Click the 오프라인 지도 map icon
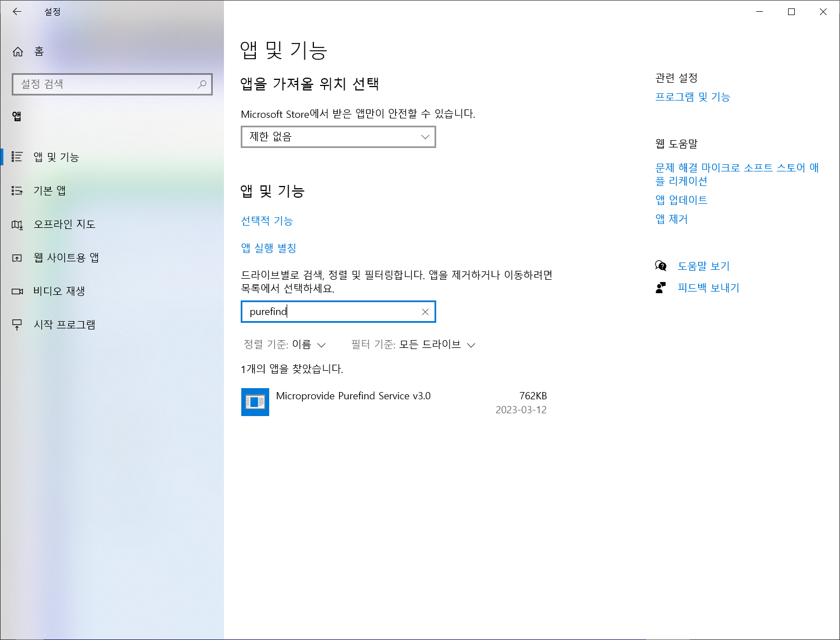The height and width of the screenshot is (640, 840). (x=17, y=224)
